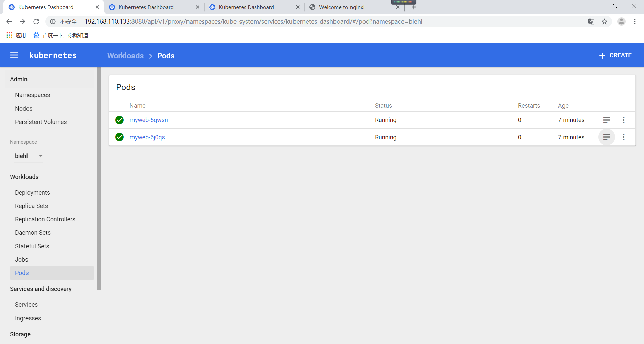Reload the current page

tap(36, 22)
